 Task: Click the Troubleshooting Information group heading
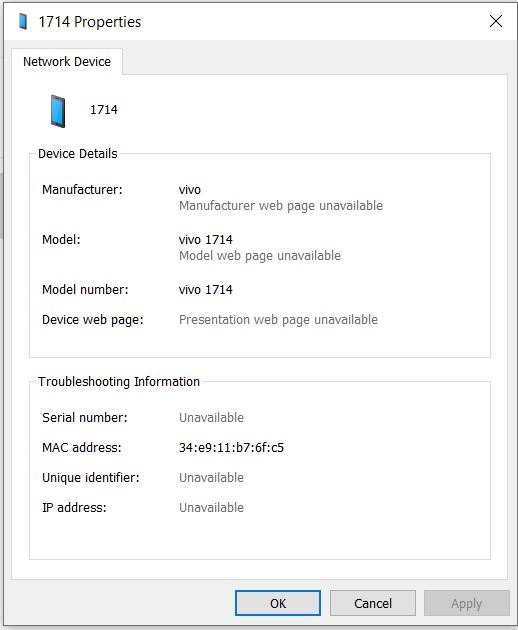[x=119, y=382]
